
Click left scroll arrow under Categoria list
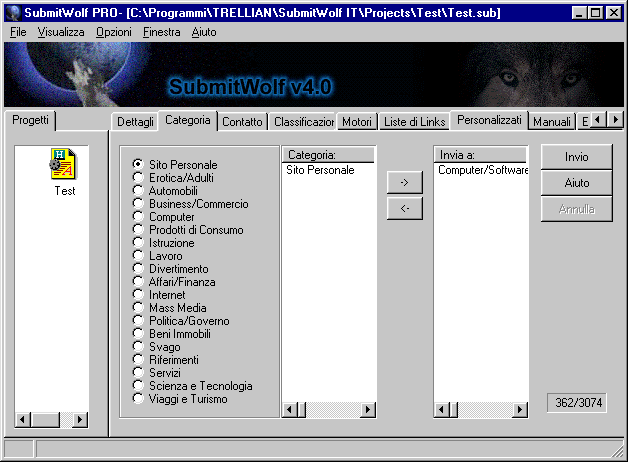click(290, 410)
